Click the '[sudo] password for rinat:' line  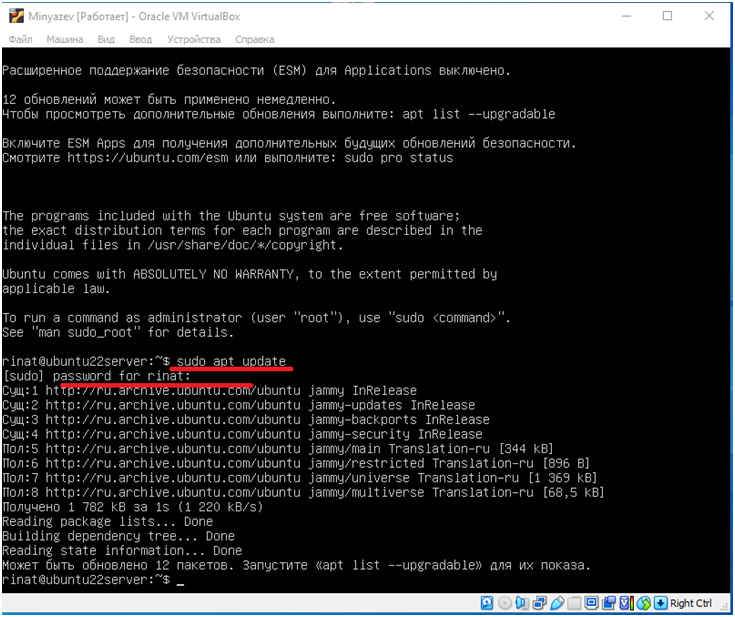coord(97,376)
